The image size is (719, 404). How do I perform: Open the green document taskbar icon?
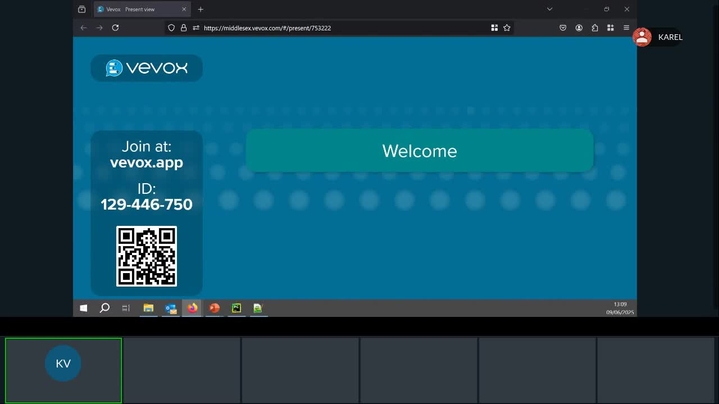click(x=258, y=308)
